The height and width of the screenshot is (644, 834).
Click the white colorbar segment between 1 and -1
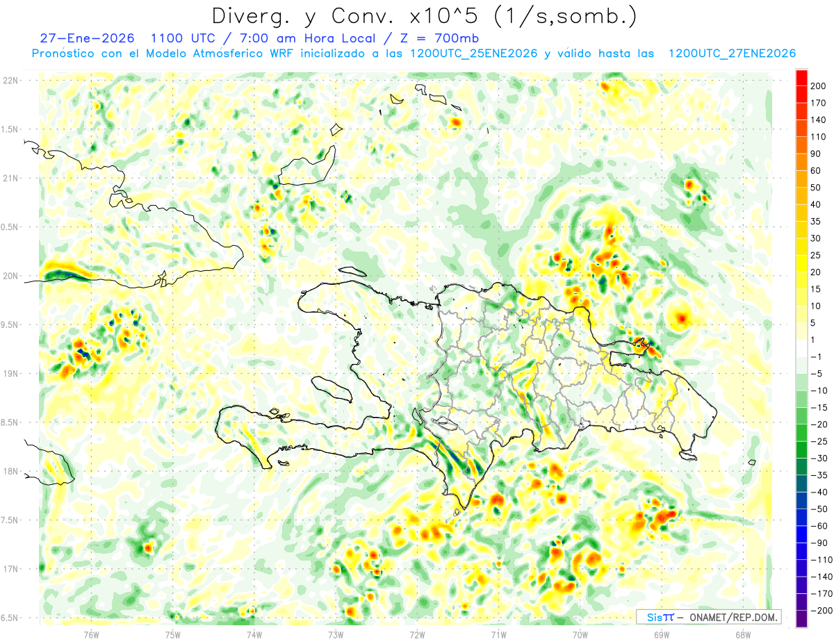tap(801, 348)
